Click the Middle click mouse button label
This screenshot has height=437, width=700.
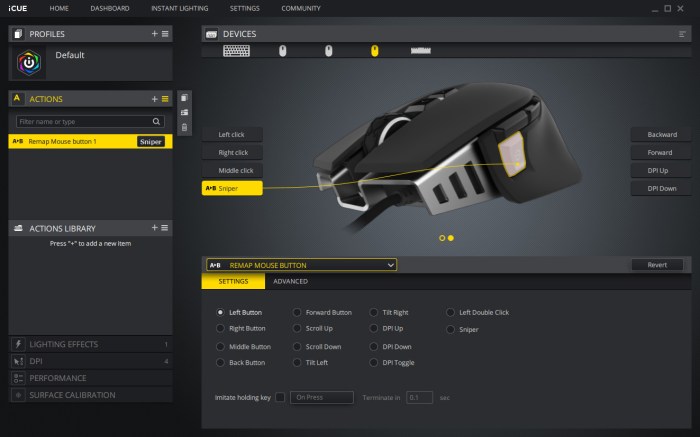(232, 170)
